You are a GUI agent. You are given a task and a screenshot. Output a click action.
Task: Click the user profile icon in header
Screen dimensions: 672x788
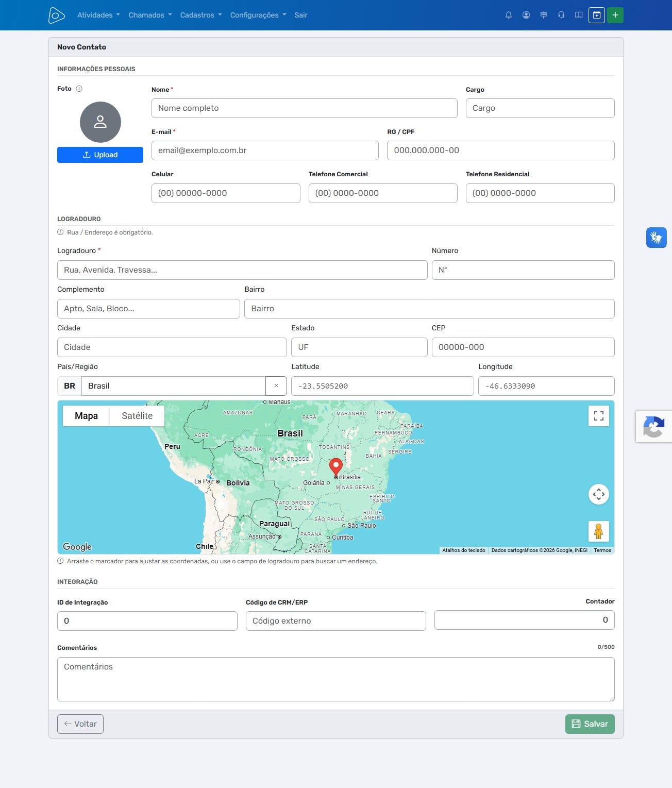coord(526,15)
